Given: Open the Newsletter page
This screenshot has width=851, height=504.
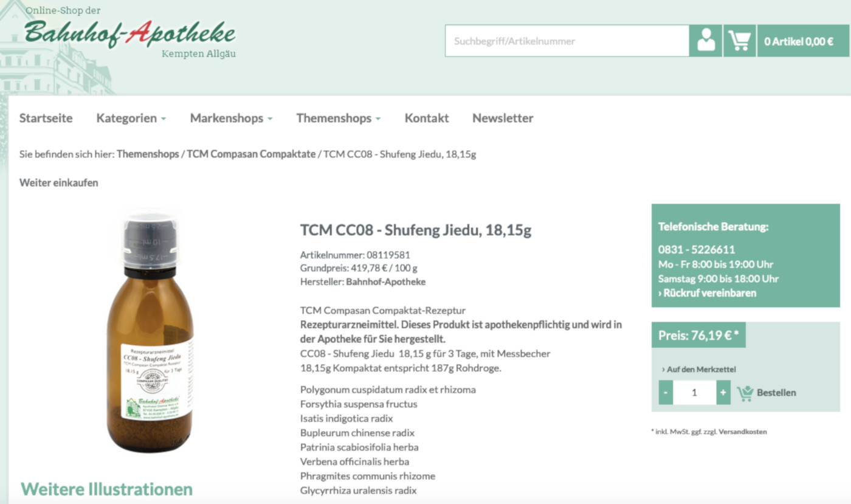Looking at the screenshot, I should [503, 118].
